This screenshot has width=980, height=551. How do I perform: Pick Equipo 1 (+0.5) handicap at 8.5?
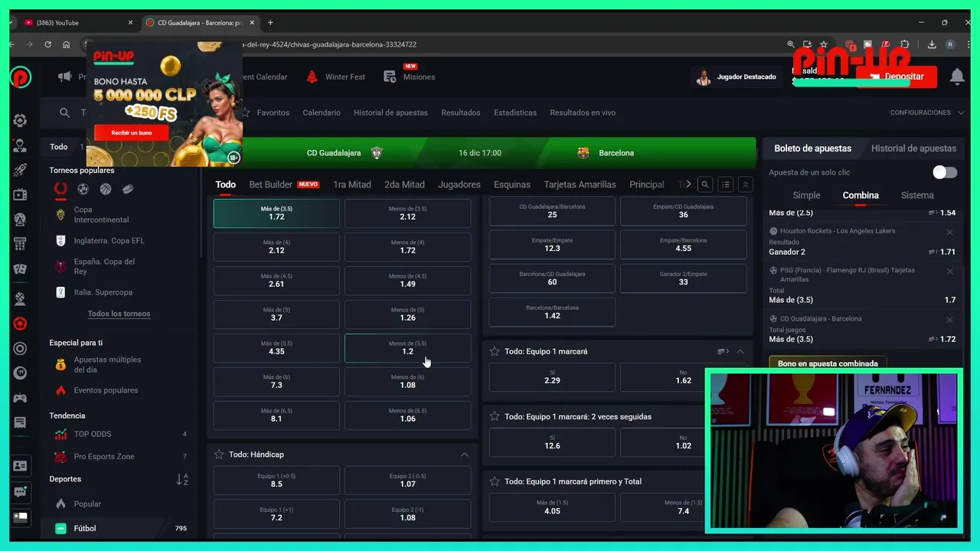[276, 481]
